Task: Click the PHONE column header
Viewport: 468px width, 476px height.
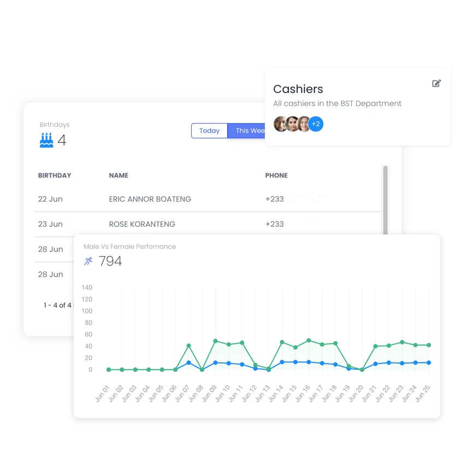Action: tap(276, 175)
